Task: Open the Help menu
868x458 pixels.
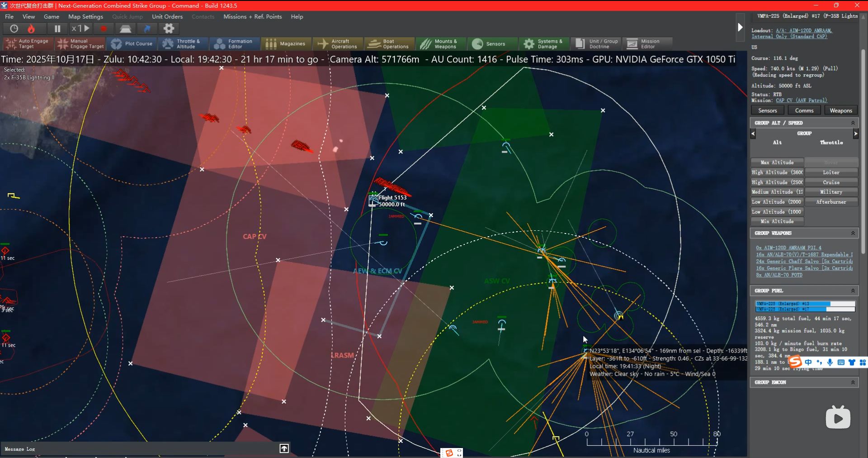Action: tap(297, 16)
